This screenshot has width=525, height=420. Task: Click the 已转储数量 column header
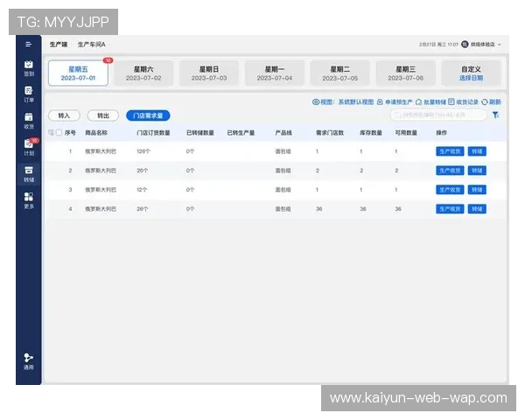(x=199, y=133)
